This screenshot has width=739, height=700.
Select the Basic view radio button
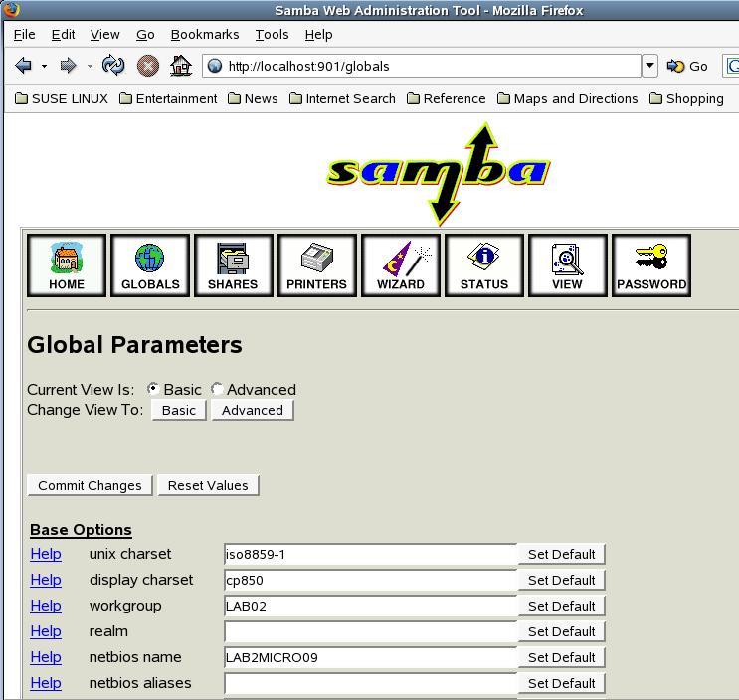coord(153,389)
